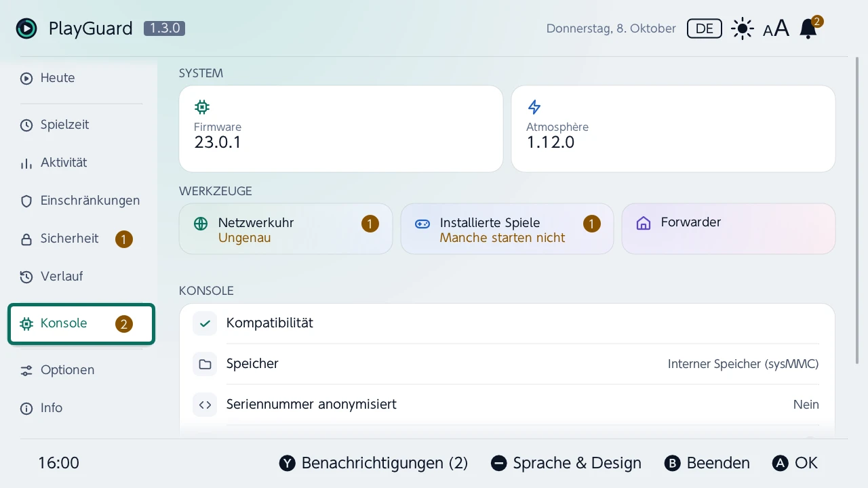Click the Firmware chip icon
This screenshot has height=488, width=868.
[201, 106]
